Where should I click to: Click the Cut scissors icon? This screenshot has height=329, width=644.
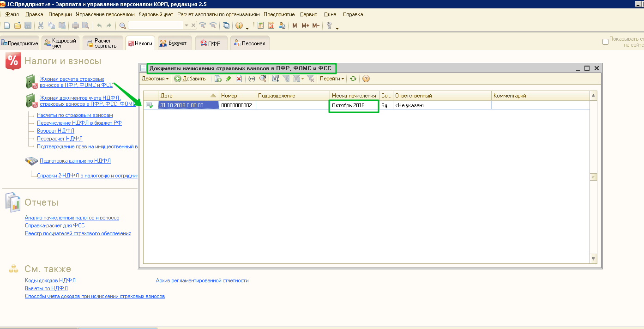(41, 25)
